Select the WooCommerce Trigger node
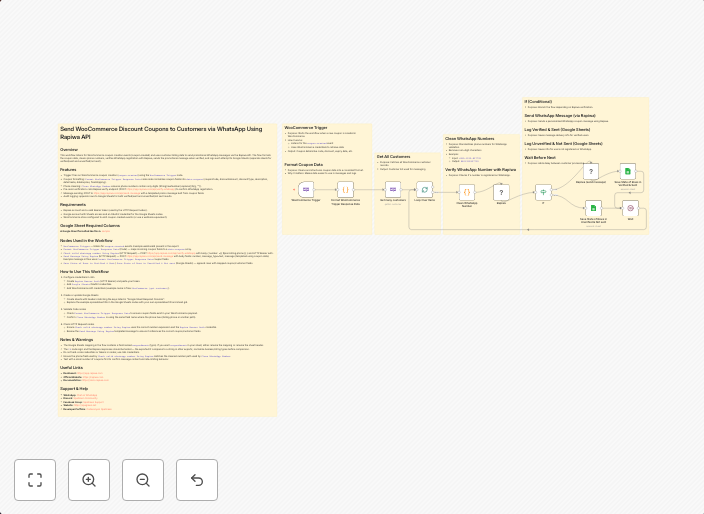704x514 pixels. 307,189
